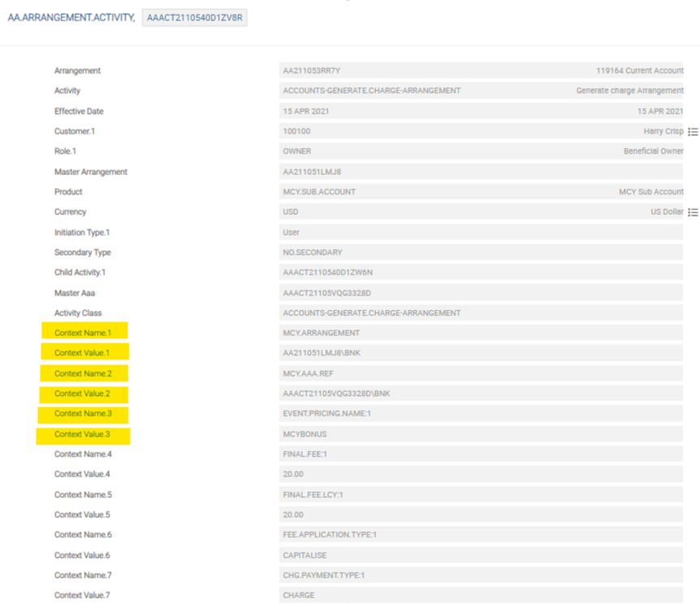The height and width of the screenshot is (604, 700).
Task: Select the Currency field showing USD
Action: pos(480,212)
